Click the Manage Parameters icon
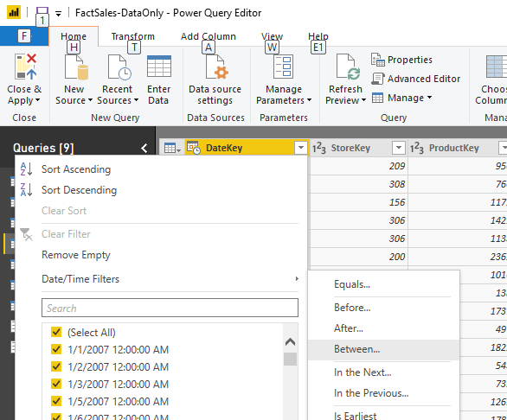The width and height of the screenshot is (507, 420). [x=283, y=67]
